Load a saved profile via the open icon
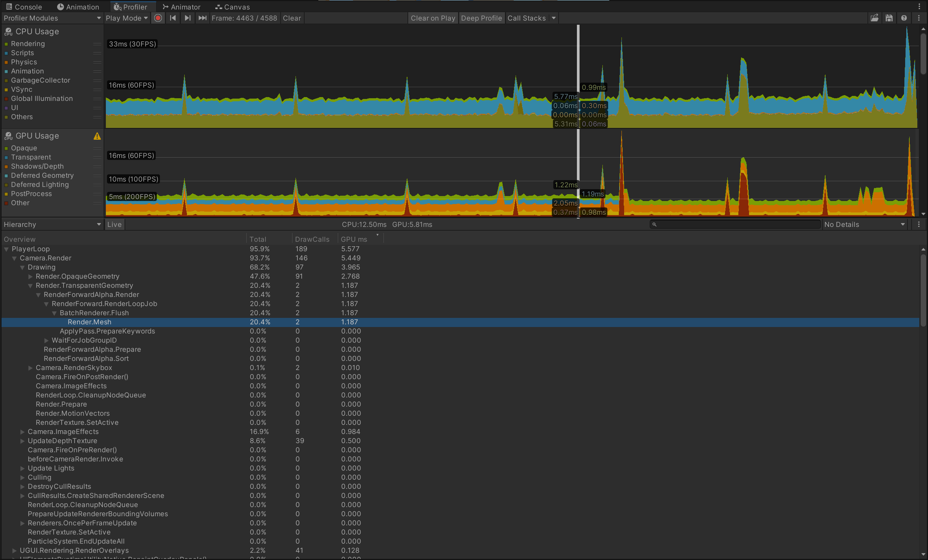The height and width of the screenshot is (560, 928). 875,18
